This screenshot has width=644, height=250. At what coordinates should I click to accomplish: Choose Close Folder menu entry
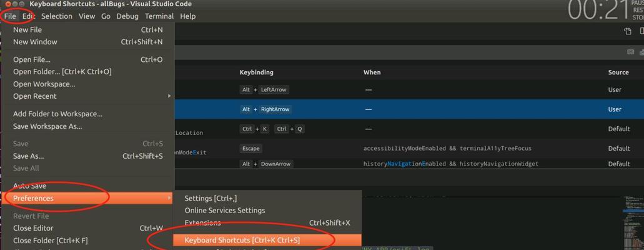coord(87,241)
